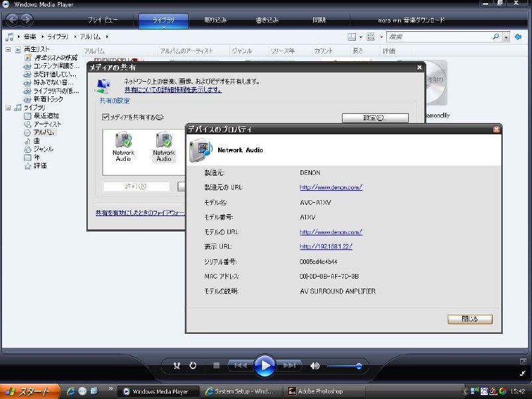Open the 同期 tab
This screenshot has width=532, height=399.
tap(319, 20)
